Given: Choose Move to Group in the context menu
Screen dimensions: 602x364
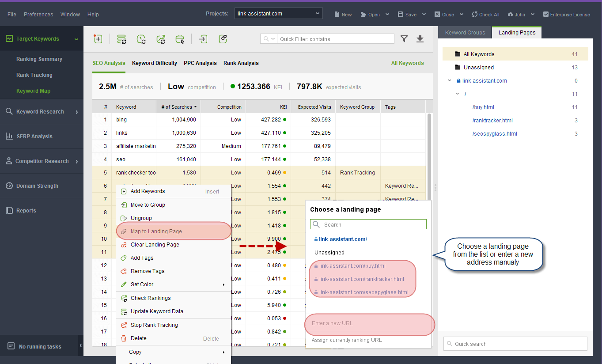Looking at the screenshot, I should point(173,205).
